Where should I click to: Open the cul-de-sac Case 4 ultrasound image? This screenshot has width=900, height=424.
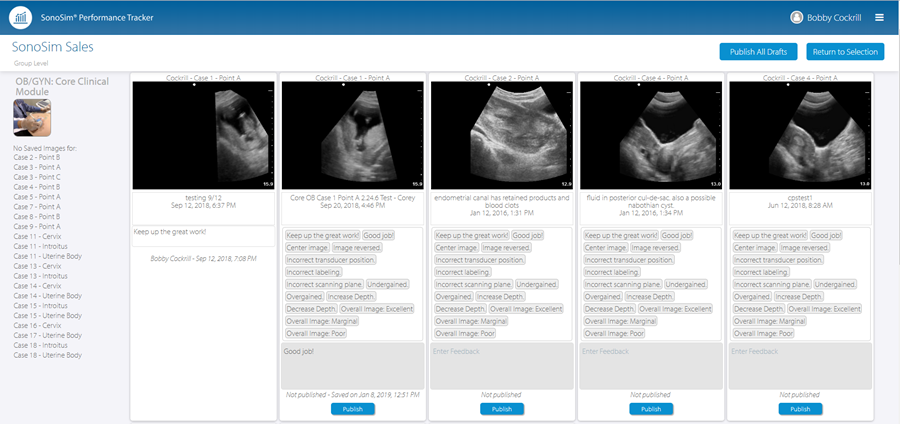(x=651, y=135)
